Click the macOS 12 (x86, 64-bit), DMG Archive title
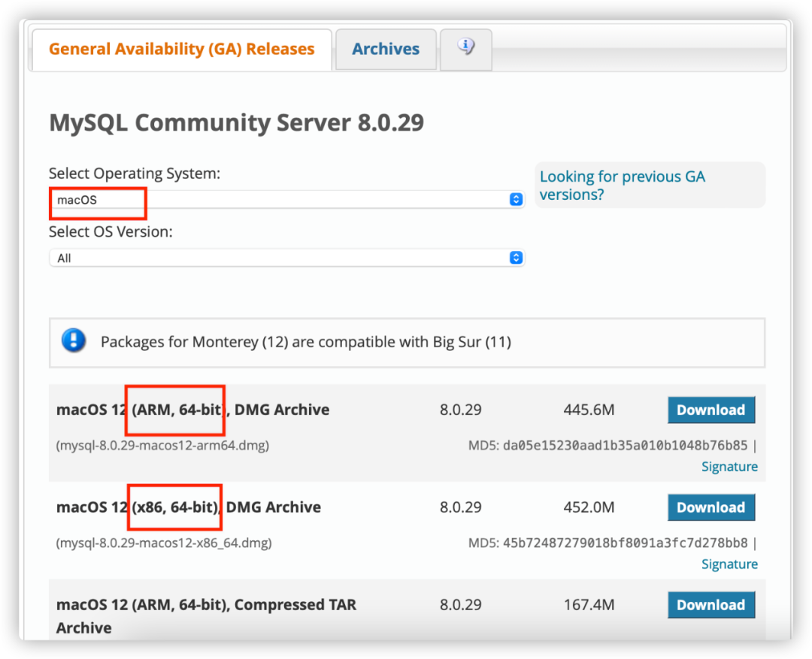 click(189, 506)
